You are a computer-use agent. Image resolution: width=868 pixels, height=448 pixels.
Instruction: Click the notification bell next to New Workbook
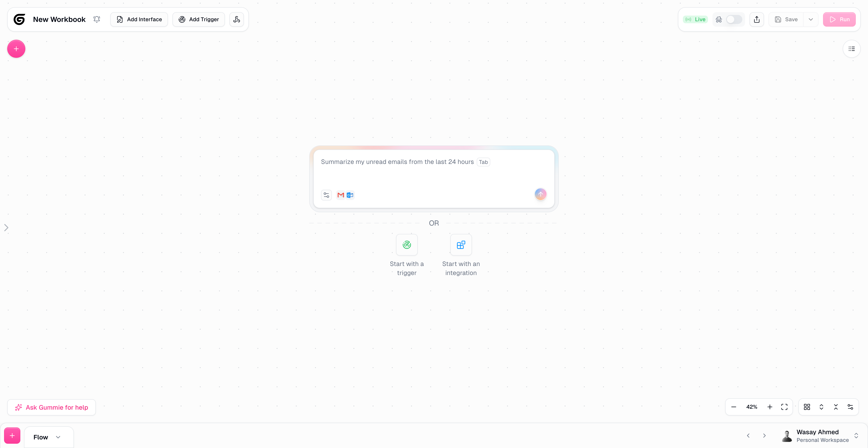click(97, 19)
